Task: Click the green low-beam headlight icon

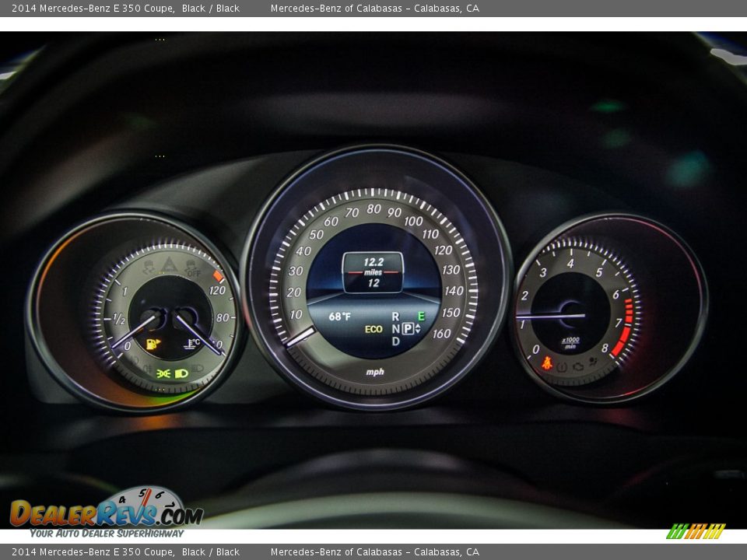Action: click(180, 373)
